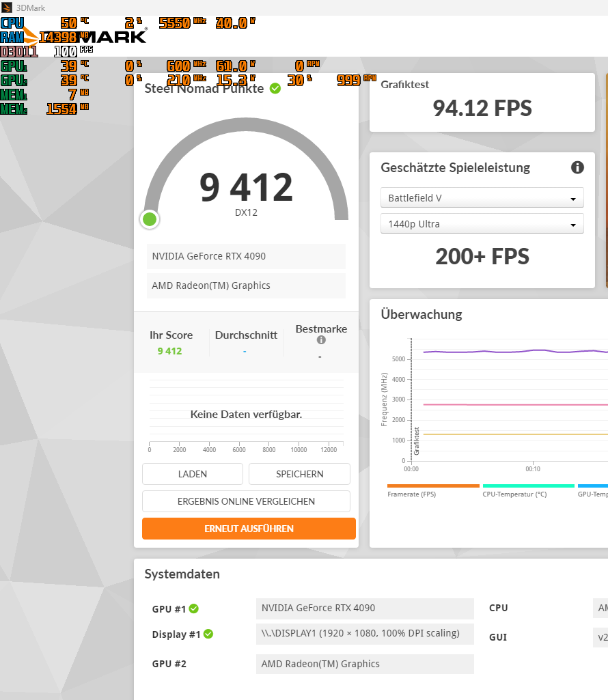
Task: Toggle the GPU-Temperatur legend entry
Action: (x=593, y=491)
